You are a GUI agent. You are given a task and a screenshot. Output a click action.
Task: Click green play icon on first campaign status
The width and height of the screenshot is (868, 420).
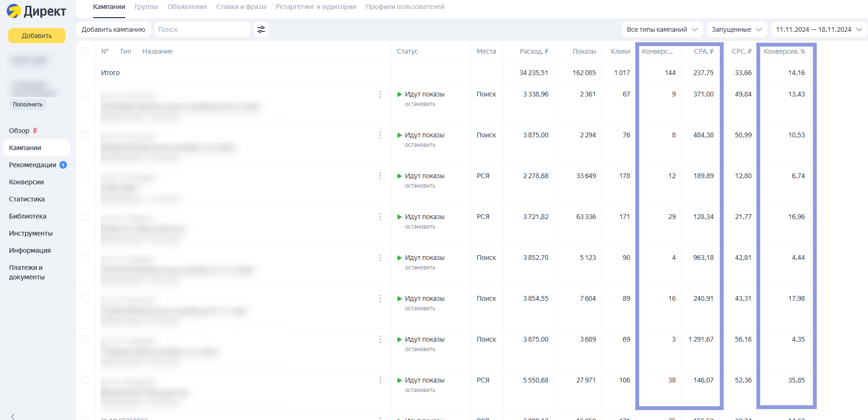coord(400,94)
